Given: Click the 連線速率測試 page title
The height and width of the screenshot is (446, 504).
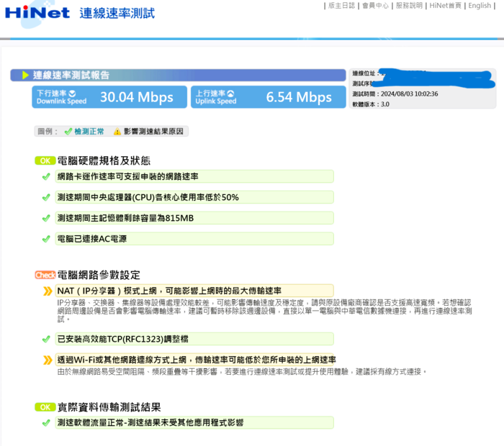Looking at the screenshot, I should [x=117, y=14].
